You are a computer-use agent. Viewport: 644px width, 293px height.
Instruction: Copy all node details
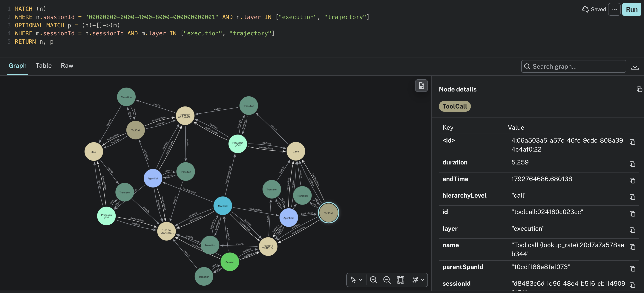coord(639,89)
